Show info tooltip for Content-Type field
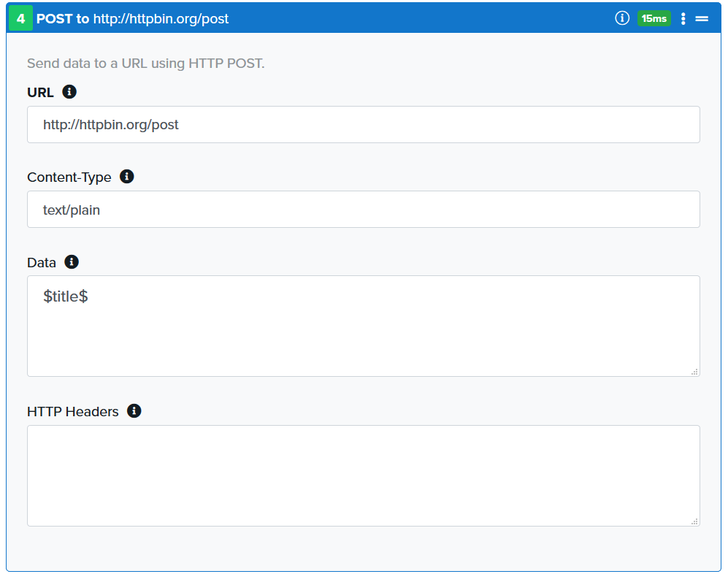Viewport: 728px width, 574px height. tap(127, 177)
